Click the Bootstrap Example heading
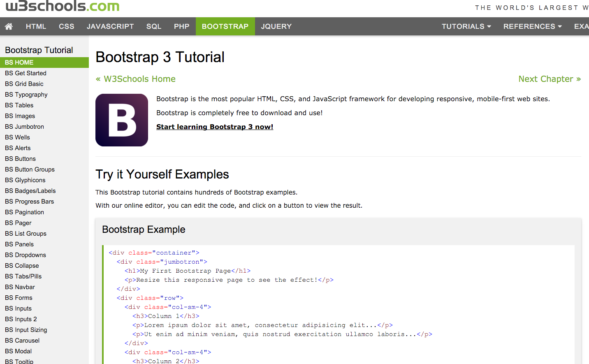The image size is (589, 364). point(144,230)
